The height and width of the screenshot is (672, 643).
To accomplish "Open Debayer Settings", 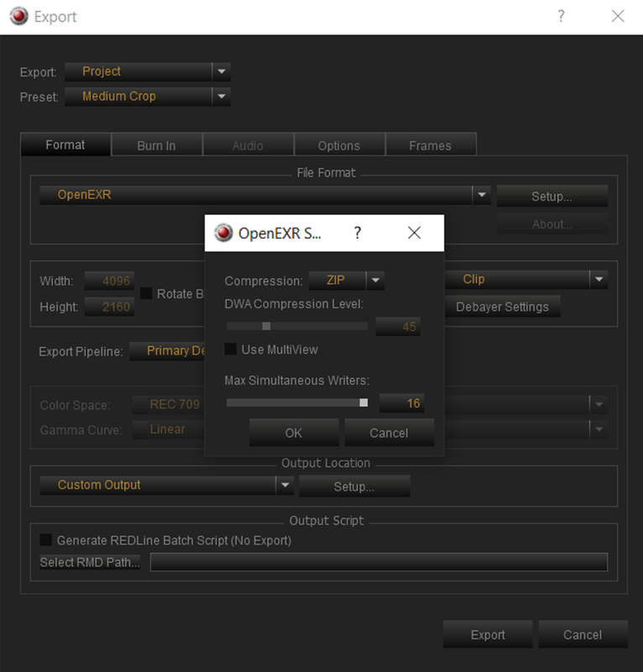I will point(503,307).
